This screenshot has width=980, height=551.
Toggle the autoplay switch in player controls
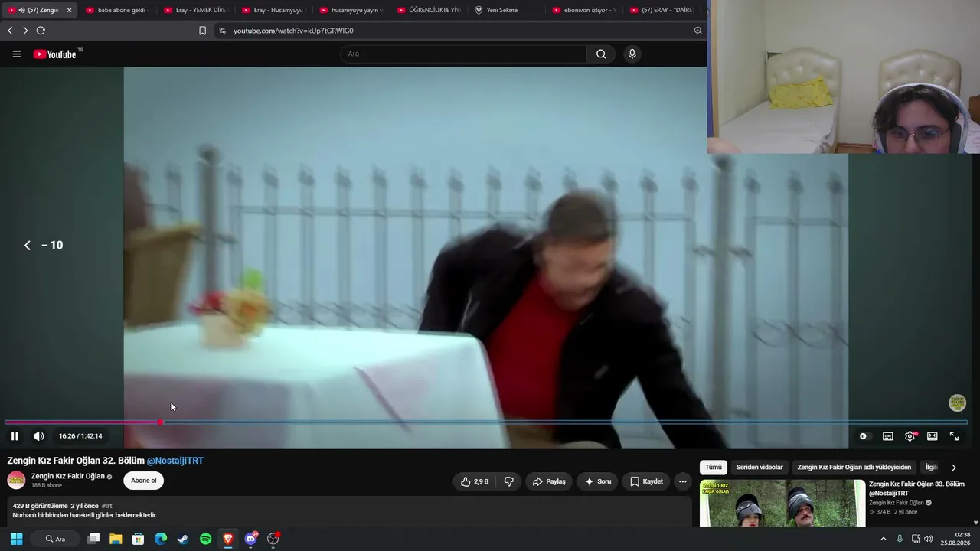point(863,436)
